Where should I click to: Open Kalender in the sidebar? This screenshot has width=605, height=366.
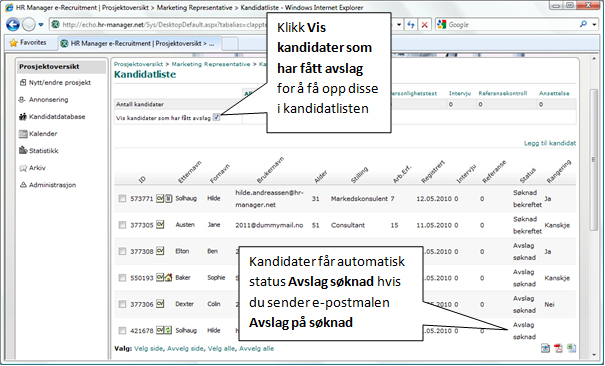point(43,134)
